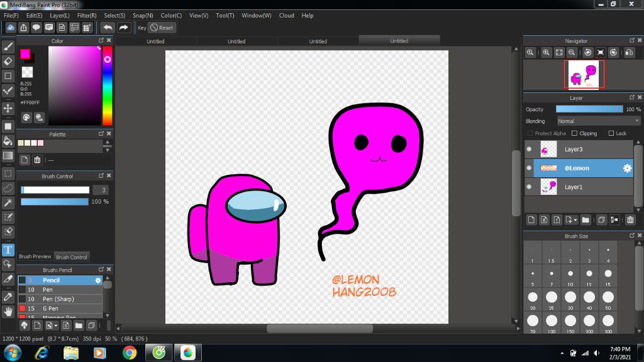Zoom out using the Navigator magnifier minus
The width and height of the screenshot is (644, 362).
(571, 53)
